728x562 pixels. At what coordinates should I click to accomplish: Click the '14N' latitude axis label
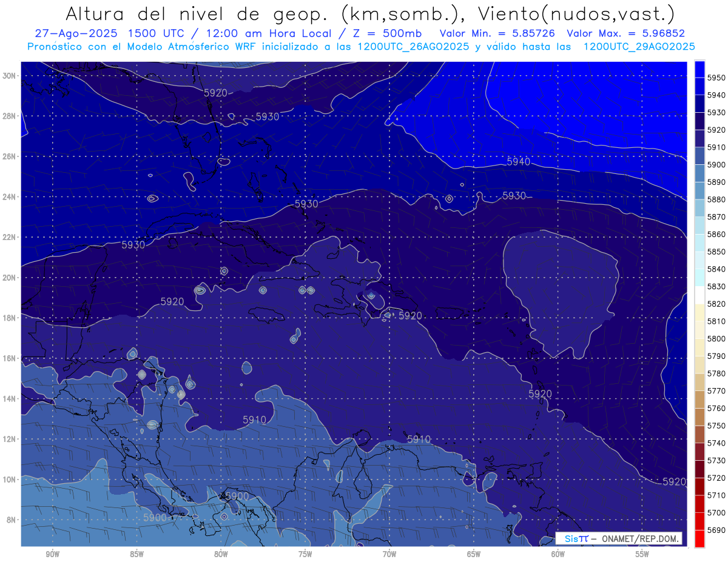coord(10,398)
